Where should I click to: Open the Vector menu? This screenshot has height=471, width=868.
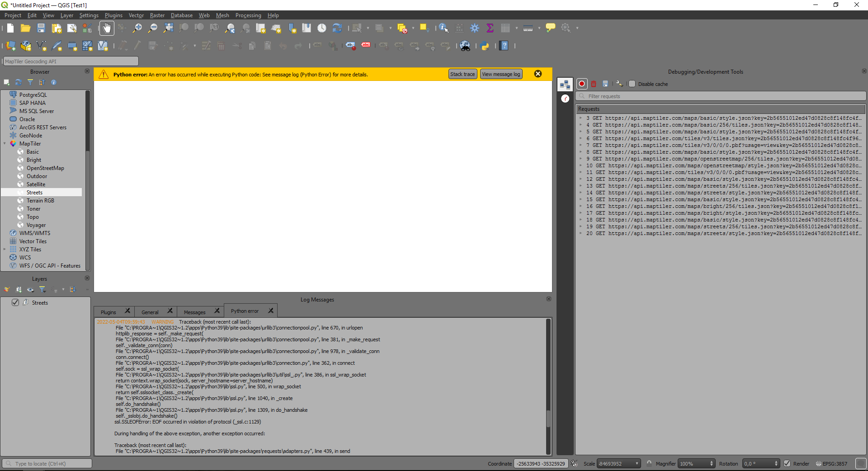[x=136, y=15]
